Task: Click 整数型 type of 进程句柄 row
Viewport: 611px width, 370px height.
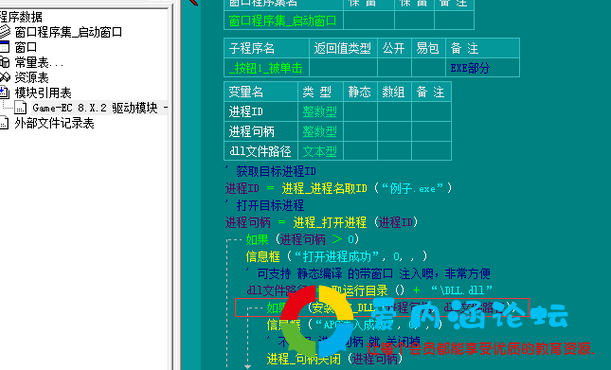Action: tap(320, 132)
